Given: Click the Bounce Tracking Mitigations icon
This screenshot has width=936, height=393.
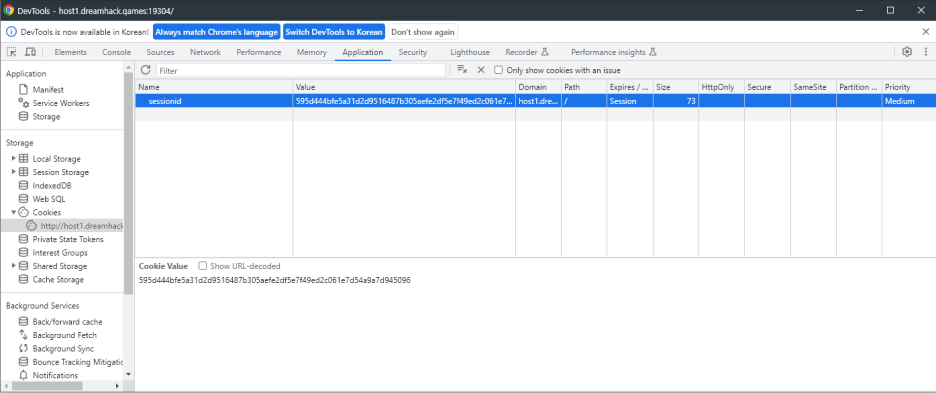Looking at the screenshot, I should [x=23, y=362].
